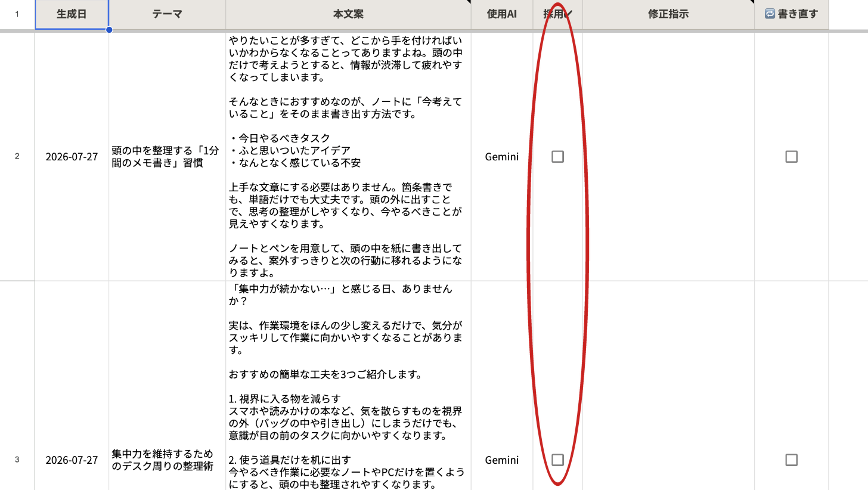Select theme cell 頭の中を整理する「1分間のメモ書き」習慣
Viewport: 868px width, 490px height.
(x=167, y=156)
